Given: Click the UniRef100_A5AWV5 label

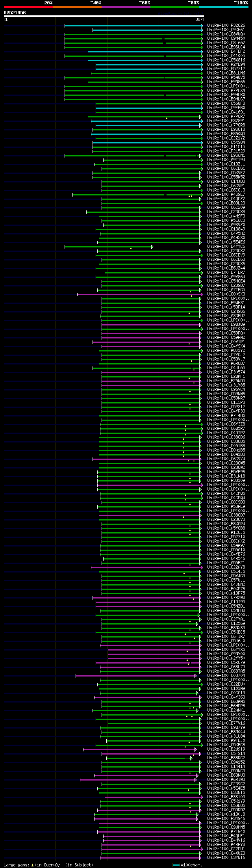Looking at the screenshot, I should click(x=226, y=78).
